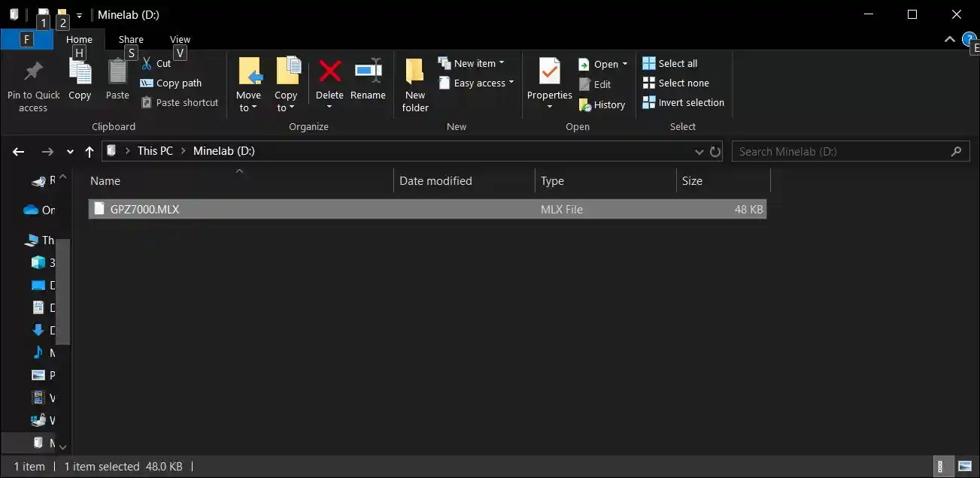Click the search magnifier icon
Screen dimensions: 980x478
956,152
